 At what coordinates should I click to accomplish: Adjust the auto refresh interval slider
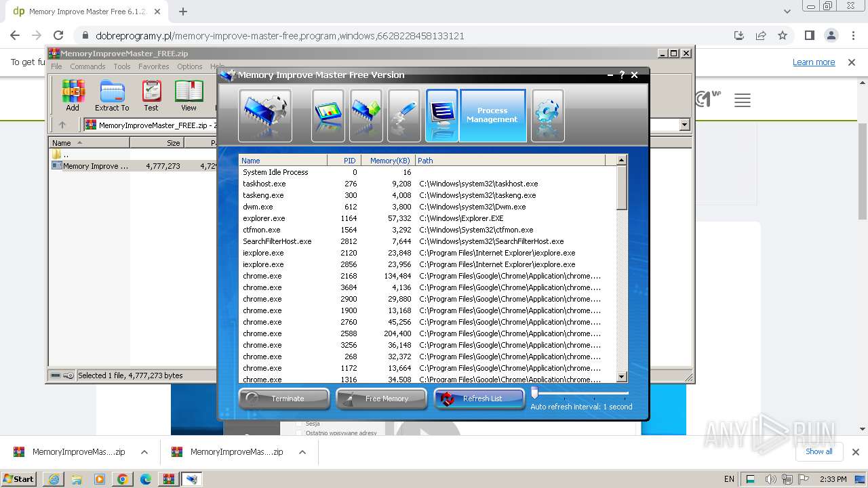[x=534, y=392]
